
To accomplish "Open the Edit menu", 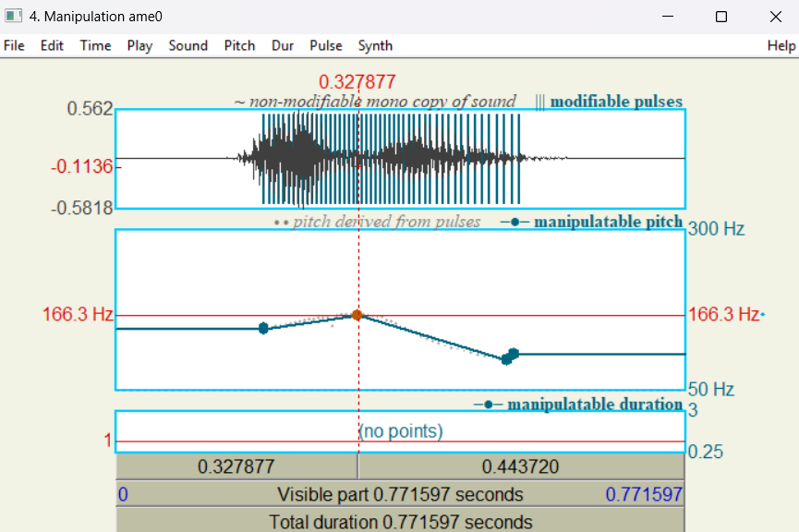I will [x=52, y=46].
